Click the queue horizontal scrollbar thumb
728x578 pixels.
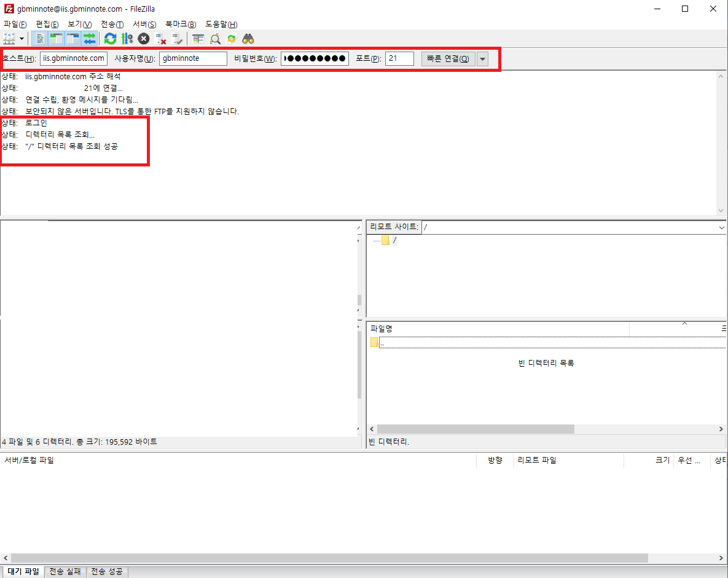[330, 558]
